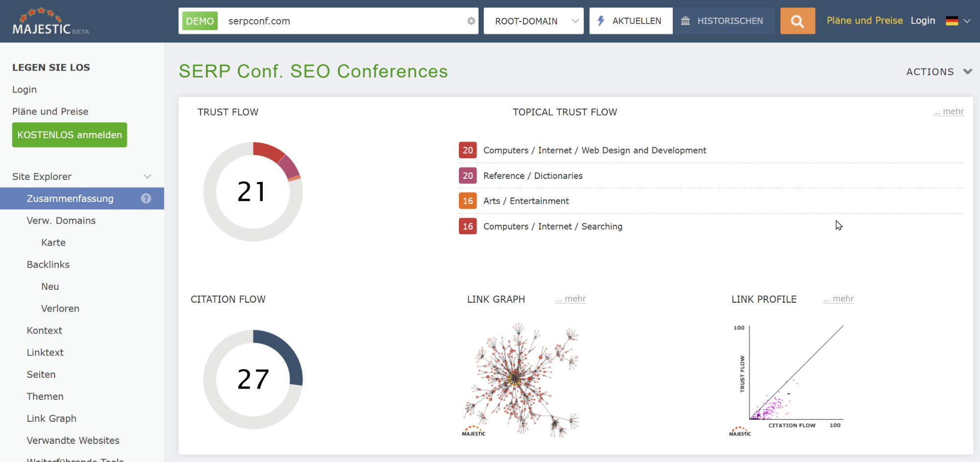Open the Link Graph network thumbnail
Viewport: 980px width, 462px height.
pyautogui.click(x=522, y=380)
